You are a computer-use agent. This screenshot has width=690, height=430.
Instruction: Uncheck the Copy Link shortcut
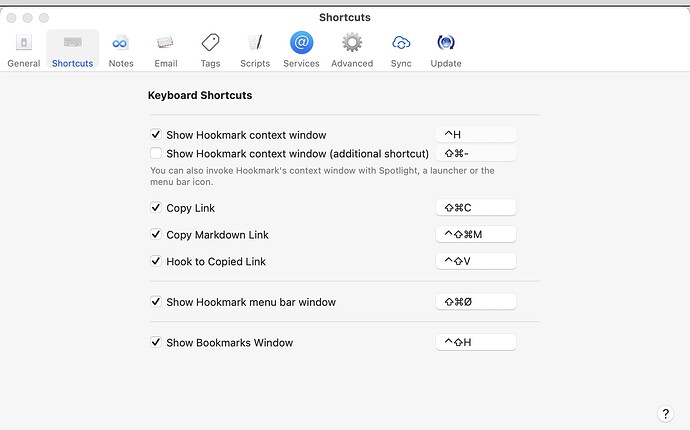[x=156, y=207]
